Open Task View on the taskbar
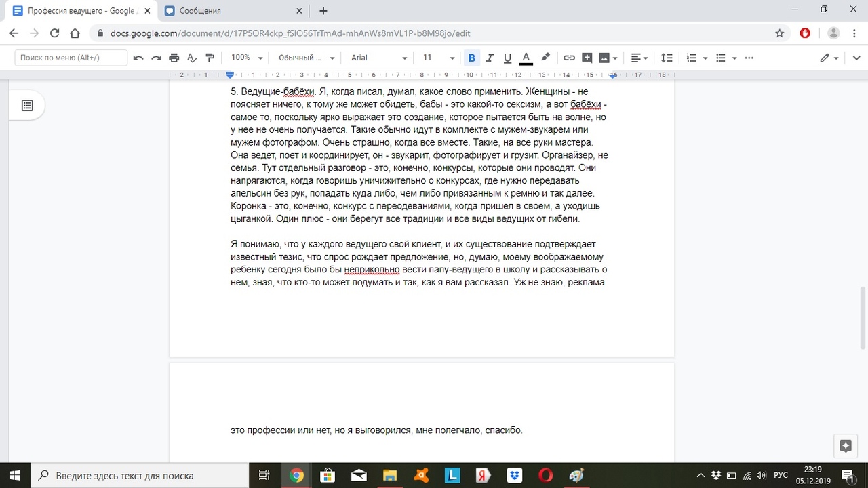This screenshot has height=488, width=868. click(x=265, y=475)
